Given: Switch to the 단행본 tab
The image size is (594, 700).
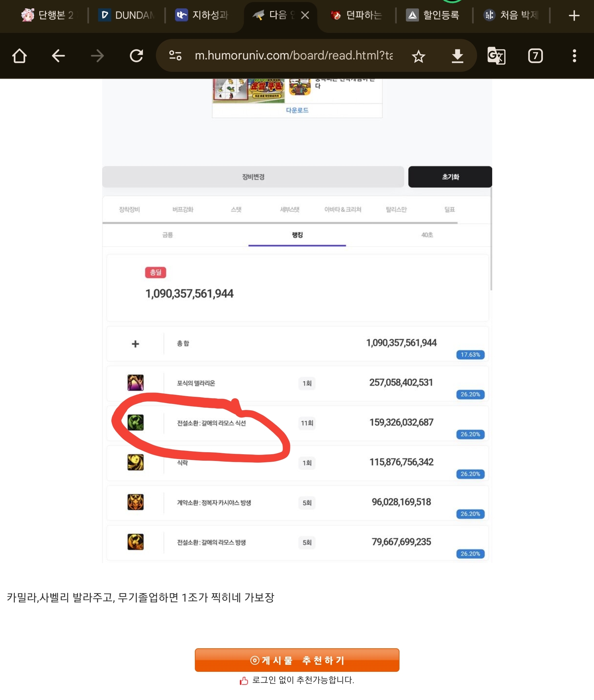Looking at the screenshot, I should (49, 15).
